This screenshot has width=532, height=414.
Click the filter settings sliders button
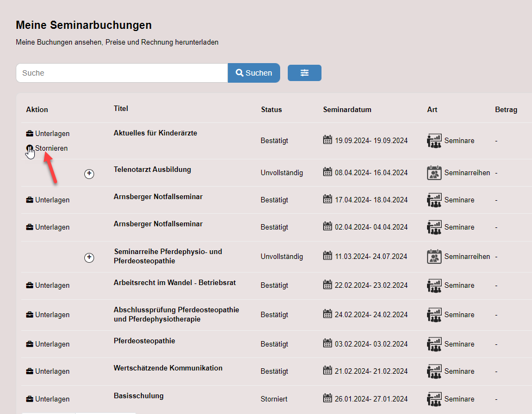point(304,73)
